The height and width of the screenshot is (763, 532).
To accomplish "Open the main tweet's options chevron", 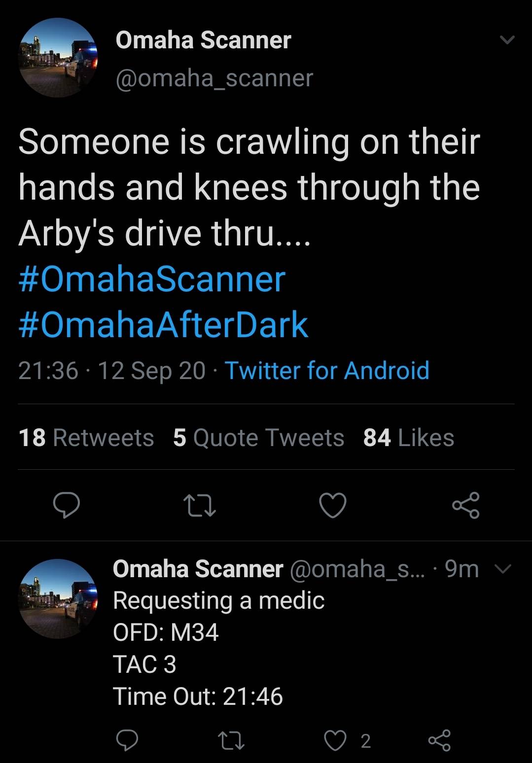I will point(507,39).
